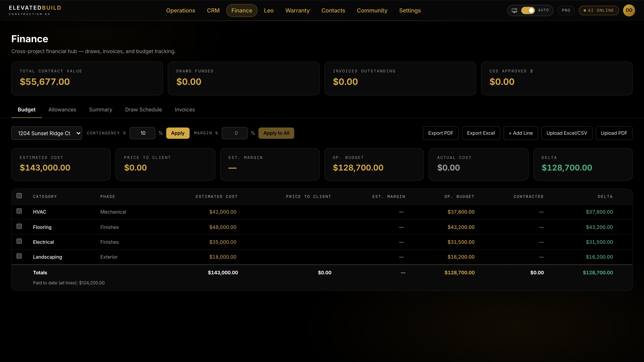Click the Invoices Outstanding card
644x362 pixels.
[x=400, y=78]
